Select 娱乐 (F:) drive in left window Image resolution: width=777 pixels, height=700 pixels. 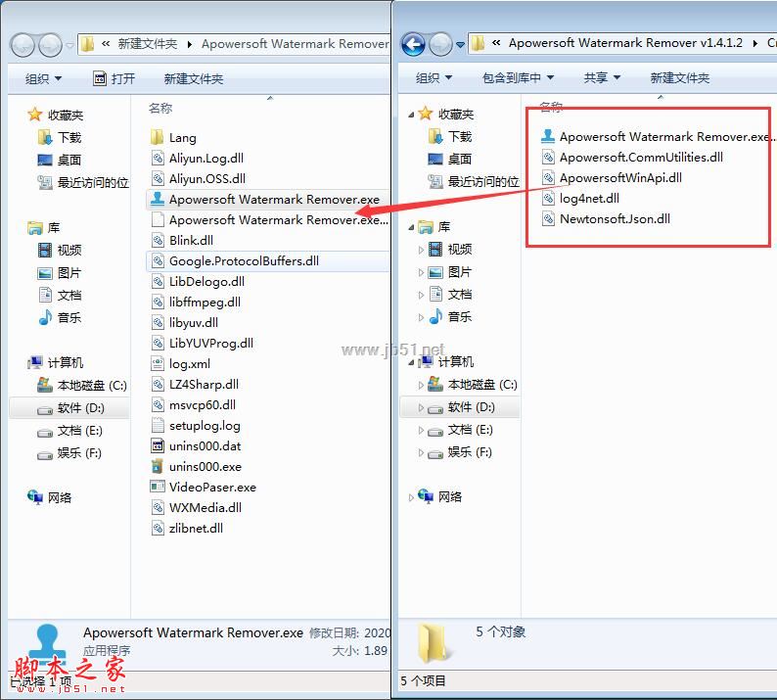tap(69, 452)
